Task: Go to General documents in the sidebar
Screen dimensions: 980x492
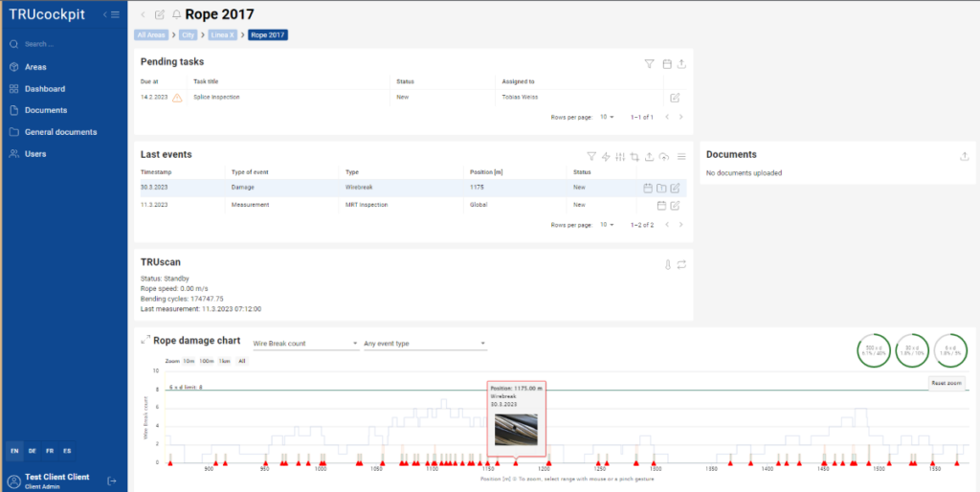Action: click(x=60, y=132)
